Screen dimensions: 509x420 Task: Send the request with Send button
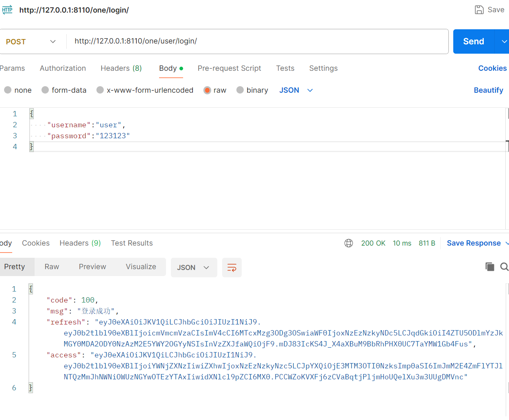tap(474, 41)
